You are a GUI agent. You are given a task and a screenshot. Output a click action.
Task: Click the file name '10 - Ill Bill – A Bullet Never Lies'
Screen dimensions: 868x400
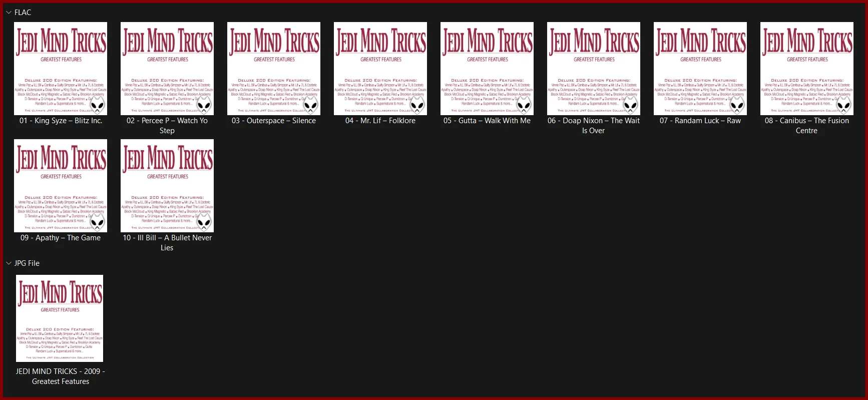pos(167,243)
